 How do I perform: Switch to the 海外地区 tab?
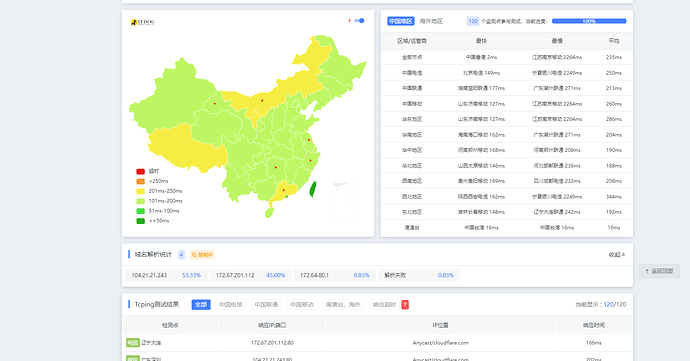pos(431,21)
